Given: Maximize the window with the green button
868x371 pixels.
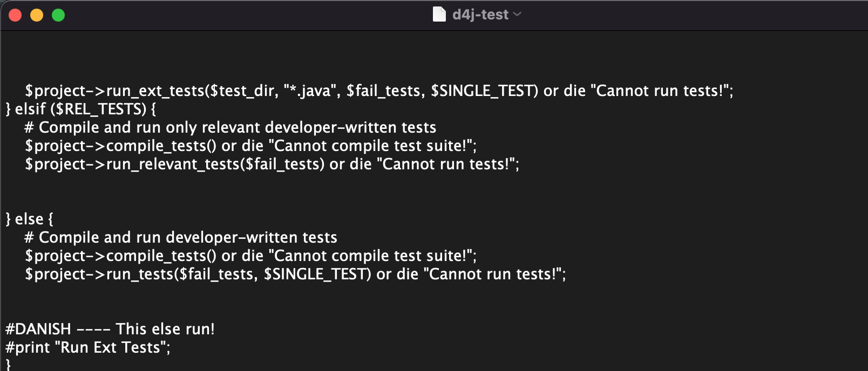Looking at the screenshot, I should point(58,15).
